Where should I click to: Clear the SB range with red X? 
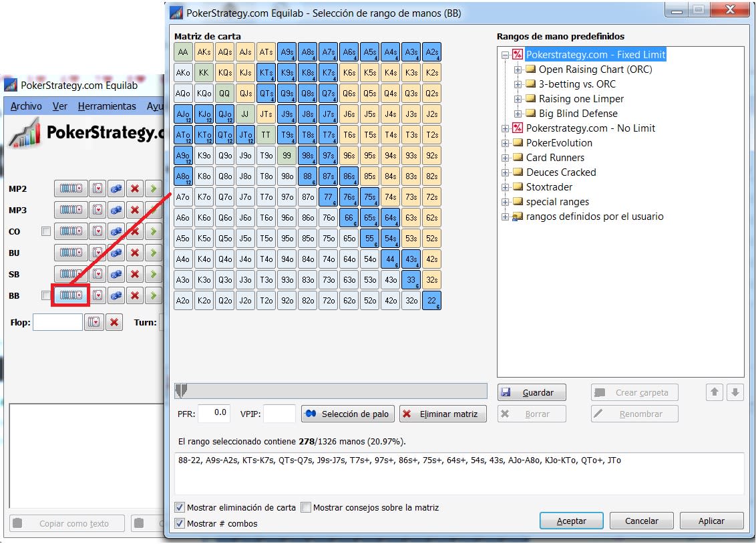pos(135,274)
